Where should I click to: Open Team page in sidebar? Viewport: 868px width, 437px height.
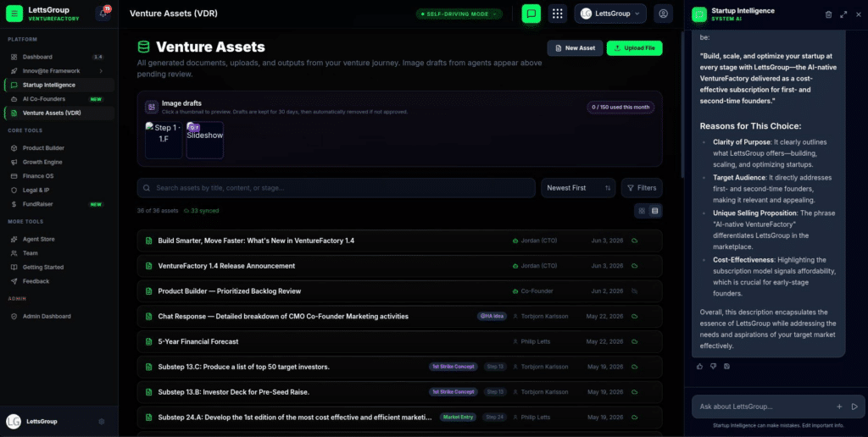(58, 253)
